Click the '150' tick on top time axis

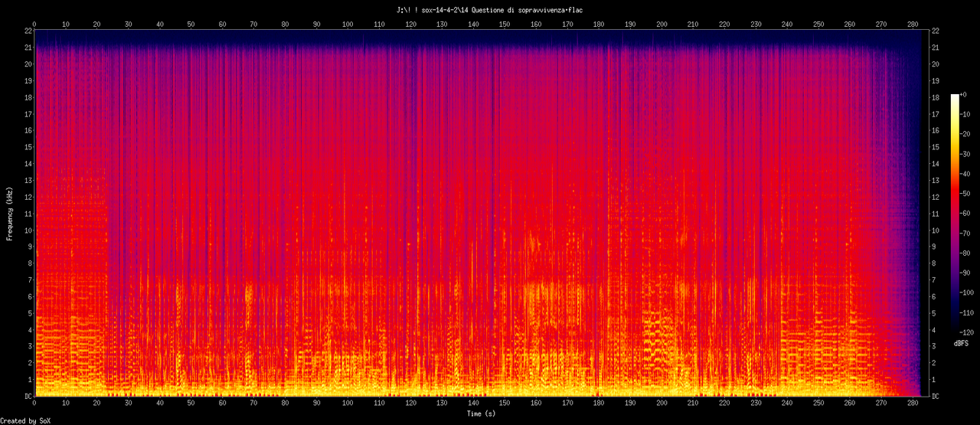(x=505, y=25)
